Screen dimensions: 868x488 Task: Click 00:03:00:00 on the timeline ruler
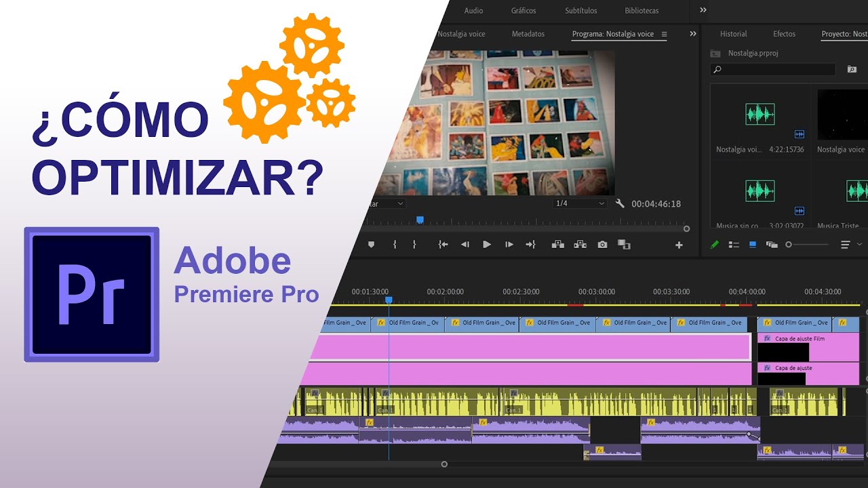(597, 291)
